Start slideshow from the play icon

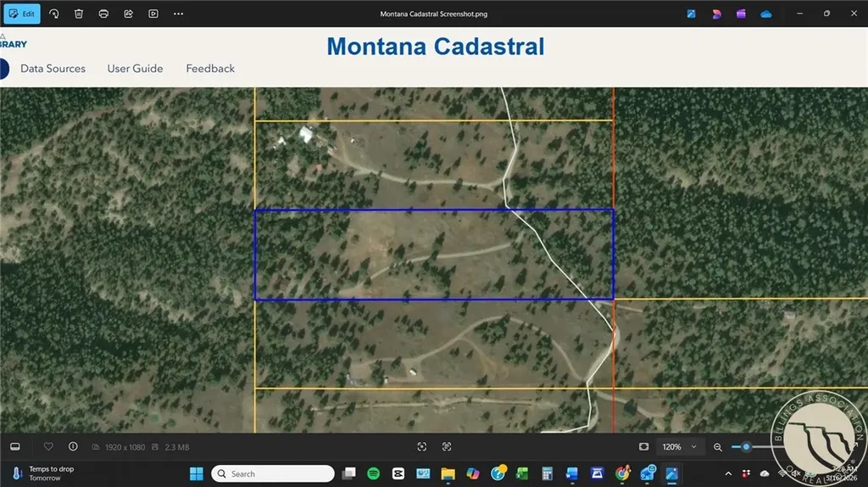click(x=153, y=14)
